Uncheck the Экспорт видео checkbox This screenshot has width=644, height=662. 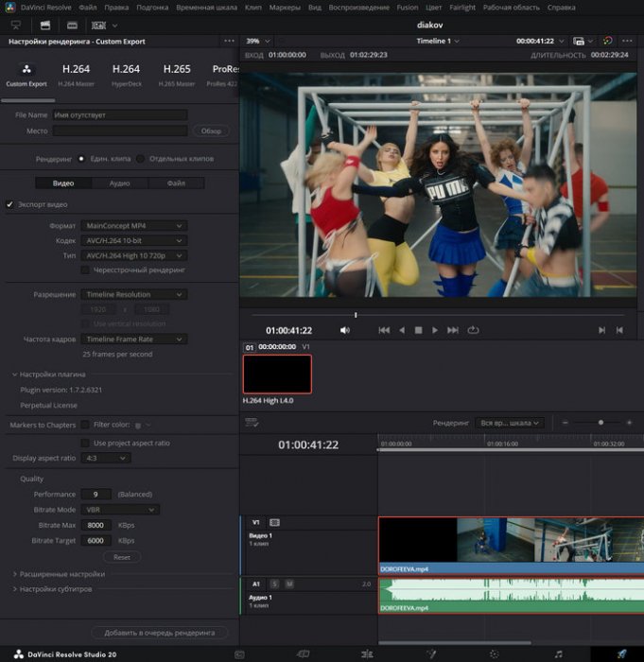tap(10, 204)
